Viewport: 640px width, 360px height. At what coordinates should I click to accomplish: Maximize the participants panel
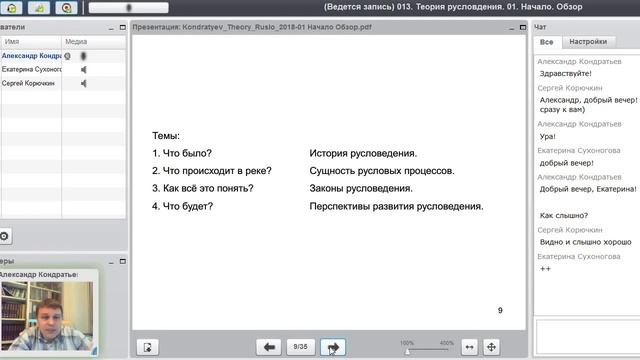(122, 27)
